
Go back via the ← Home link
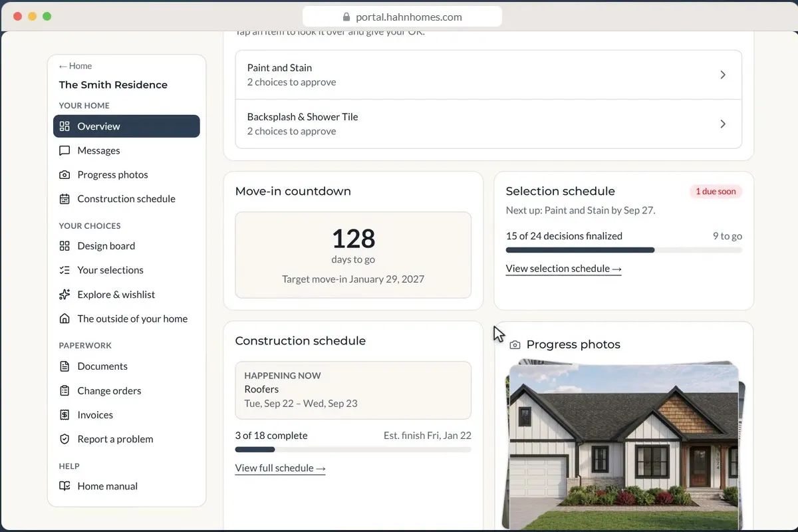(75, 66)
